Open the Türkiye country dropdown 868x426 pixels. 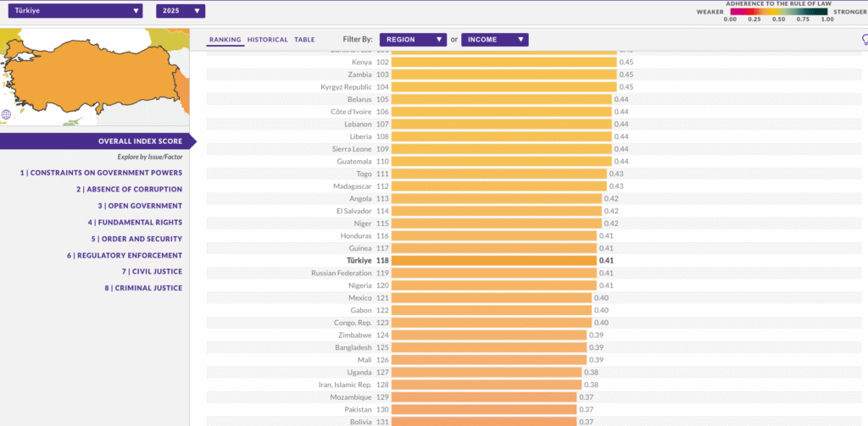point(75,11)
